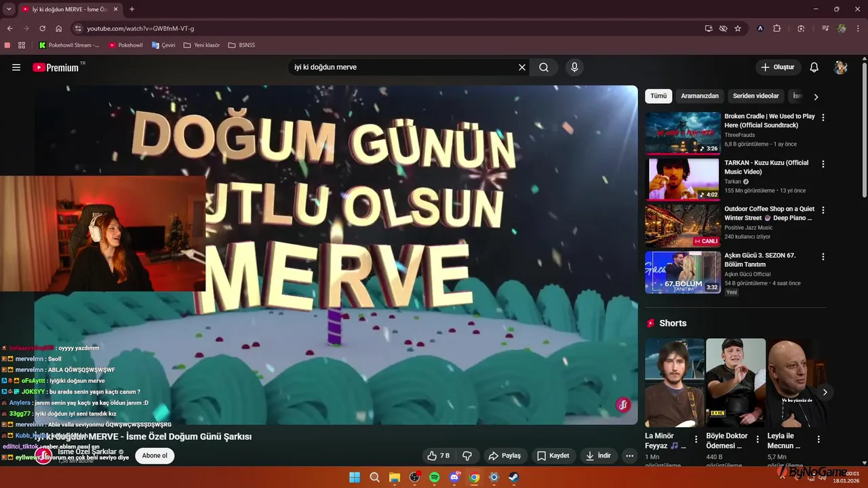Open File Explorer from the taskbar

394,477
